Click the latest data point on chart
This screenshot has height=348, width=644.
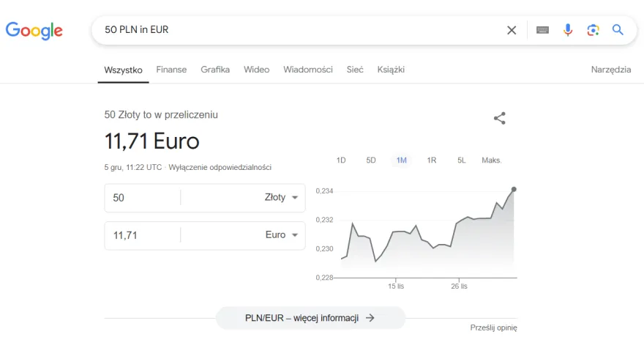(x=514, y=189)
